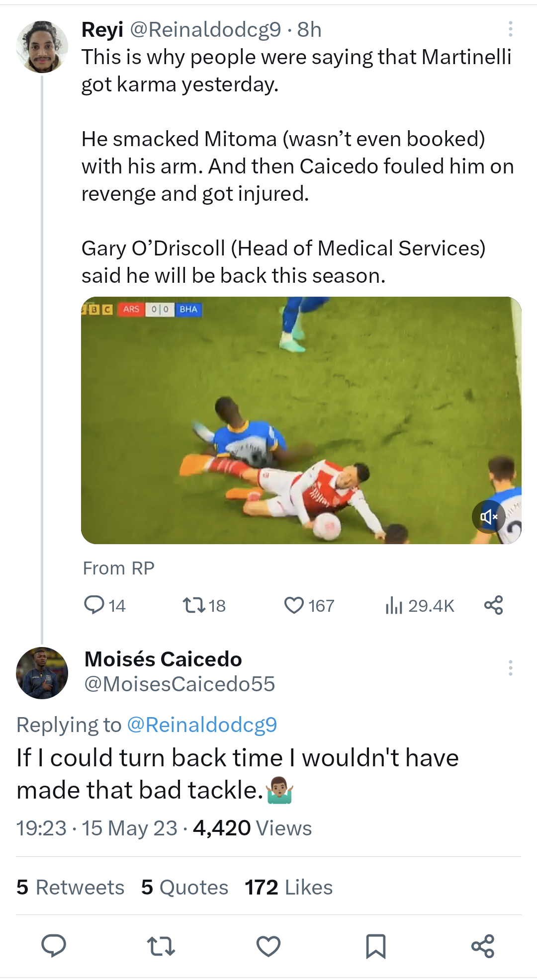View the 172 Likes list
Image resolution: width=537 pixels, height=980 pixels.
[x=288, y=887]
